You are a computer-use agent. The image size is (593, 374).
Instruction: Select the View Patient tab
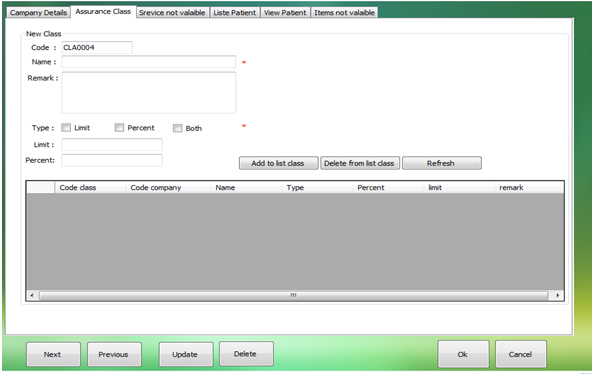pyautogui.click(x=285, y=13)
